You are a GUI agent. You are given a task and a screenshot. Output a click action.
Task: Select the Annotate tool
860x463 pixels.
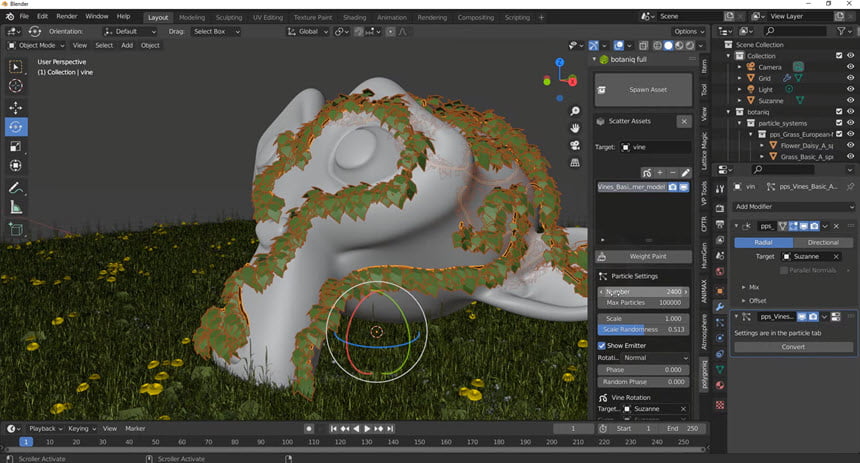click(16, 188)
